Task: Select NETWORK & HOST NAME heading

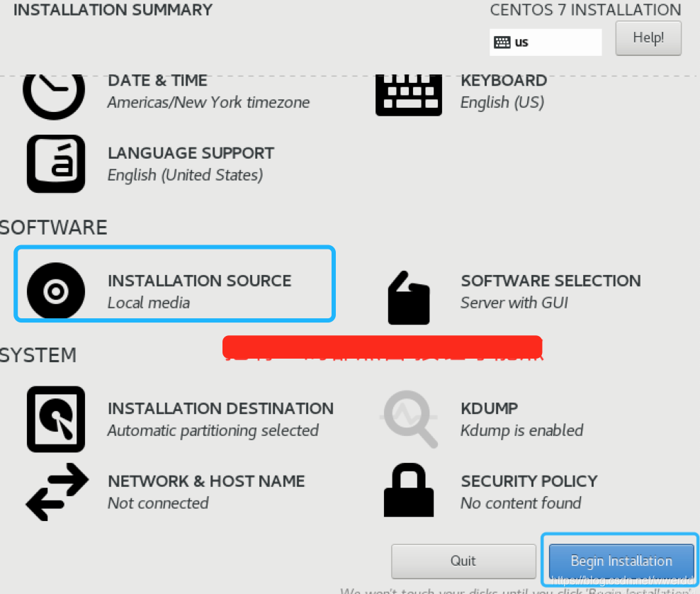Action: (x=206, y=481)
